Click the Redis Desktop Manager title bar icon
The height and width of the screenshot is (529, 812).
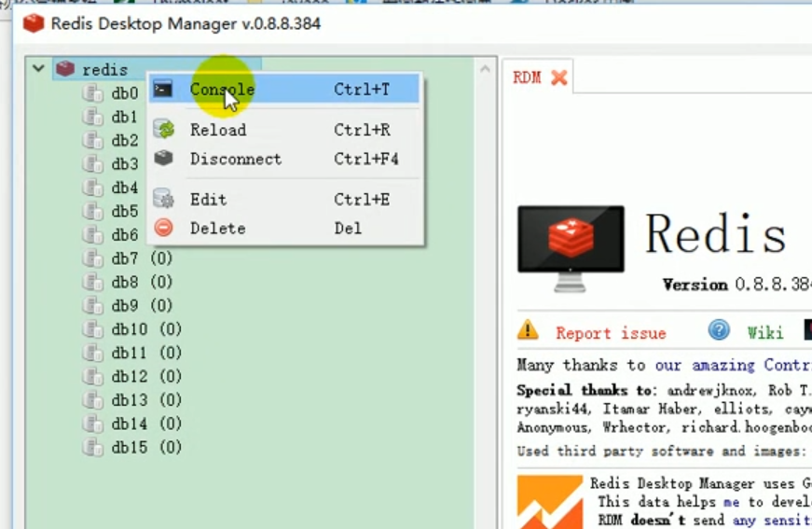(x=34, y=23)
